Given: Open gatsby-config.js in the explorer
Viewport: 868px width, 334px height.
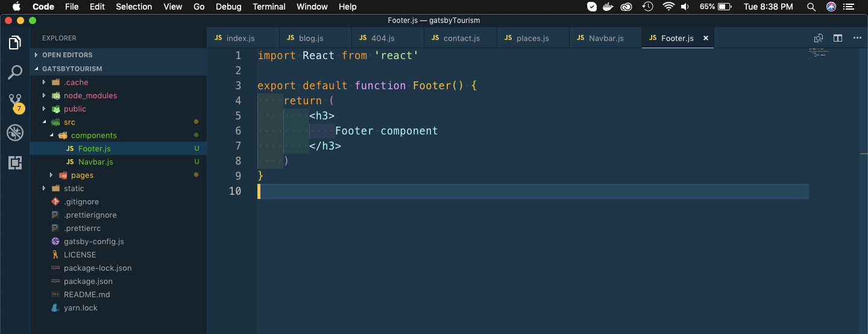Looking at the screenshot, I should pos(118,241).
